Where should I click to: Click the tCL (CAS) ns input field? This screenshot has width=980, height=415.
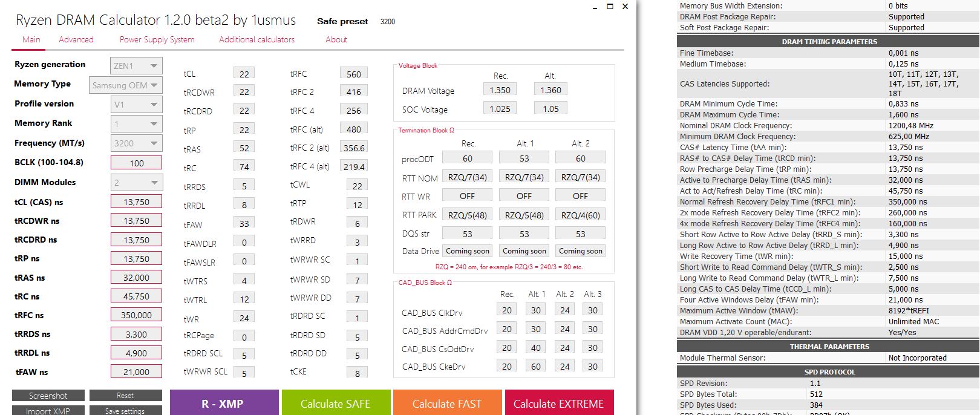pos(136,201)
